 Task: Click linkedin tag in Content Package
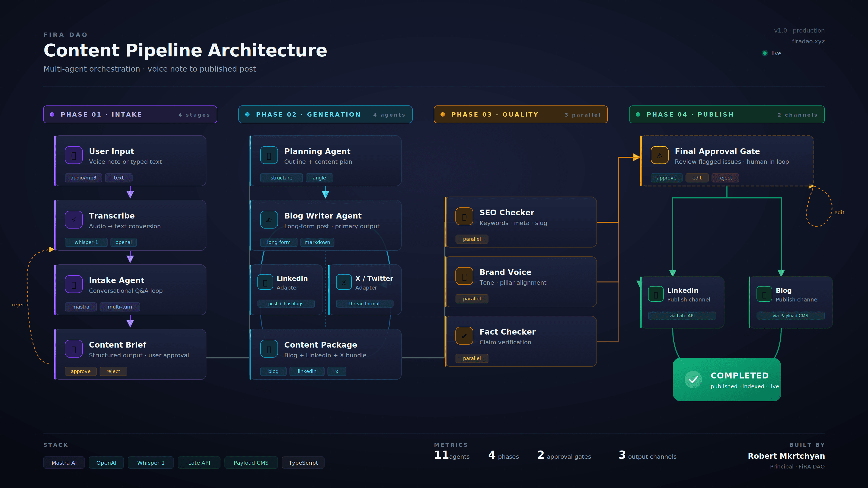coord(307,371)
